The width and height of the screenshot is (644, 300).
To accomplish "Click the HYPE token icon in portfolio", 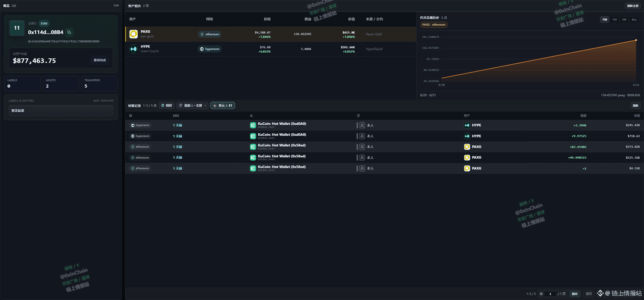I will 134,49.
